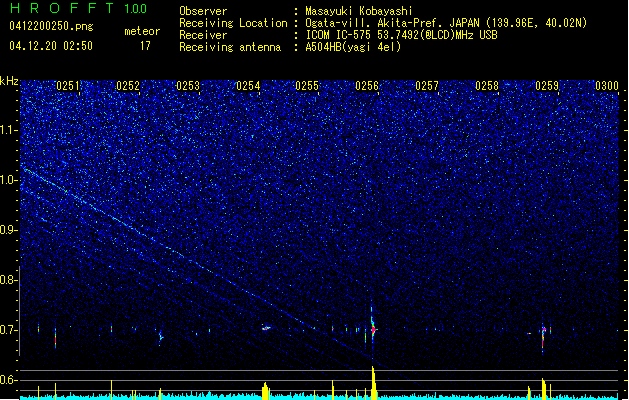629x400 pixels.
Task: Click the HROFFT 1.00 title text
Action: [78, 8]
